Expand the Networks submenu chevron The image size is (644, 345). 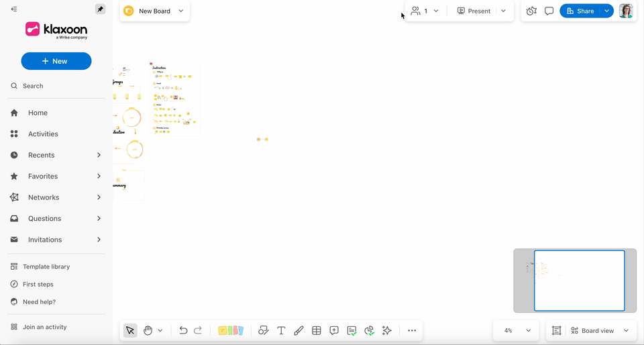pos(99,197)
